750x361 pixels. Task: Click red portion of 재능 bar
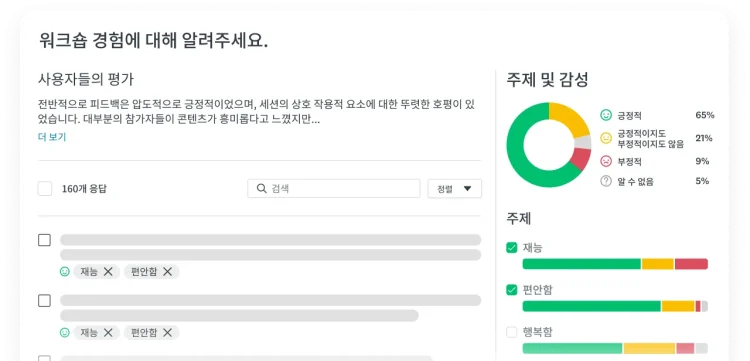tap(691, 264)
